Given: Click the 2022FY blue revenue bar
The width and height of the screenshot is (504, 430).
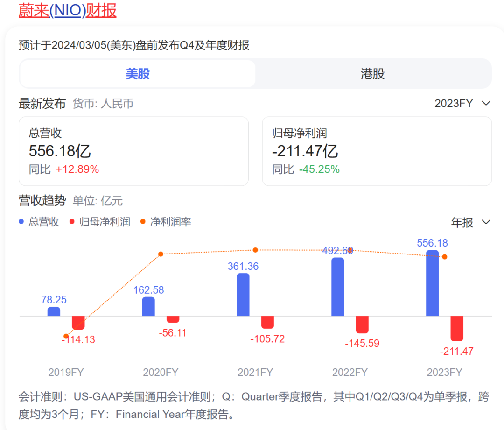Looking at the screenshot, I should click(x=337, y=287).
